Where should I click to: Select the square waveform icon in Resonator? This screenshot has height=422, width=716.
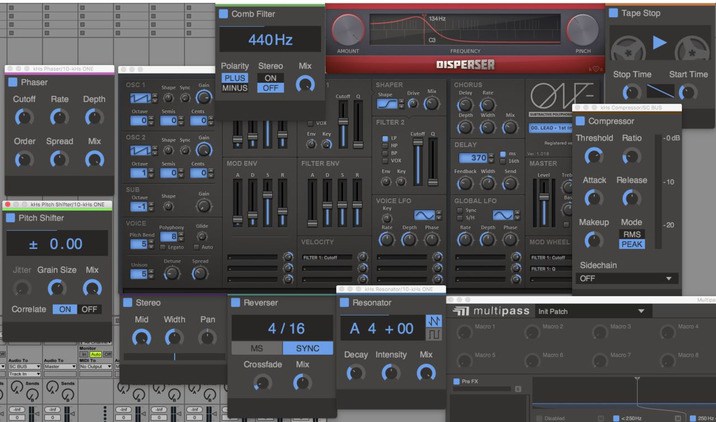coord(433,335)
